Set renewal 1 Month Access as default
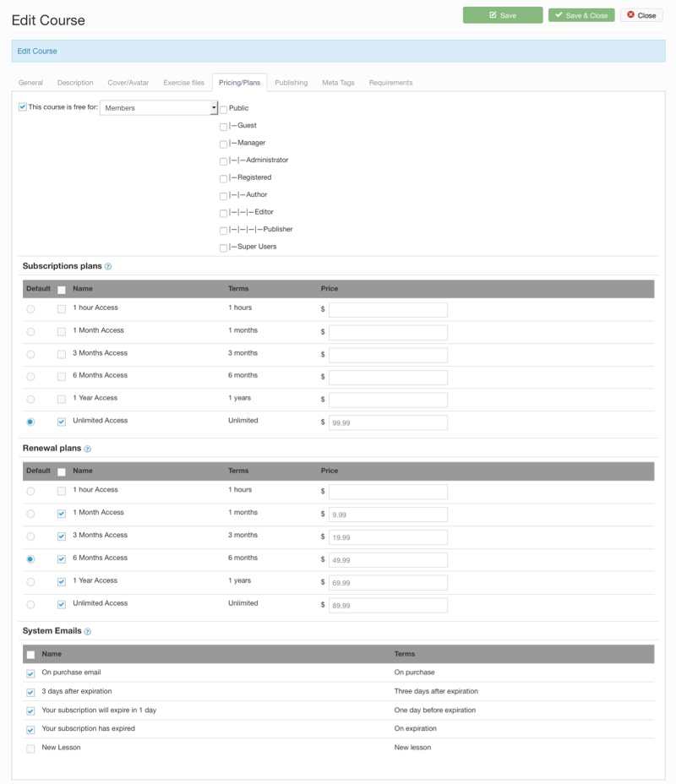The height and width of the screenshot is (784, 676). tap(30, 514)
